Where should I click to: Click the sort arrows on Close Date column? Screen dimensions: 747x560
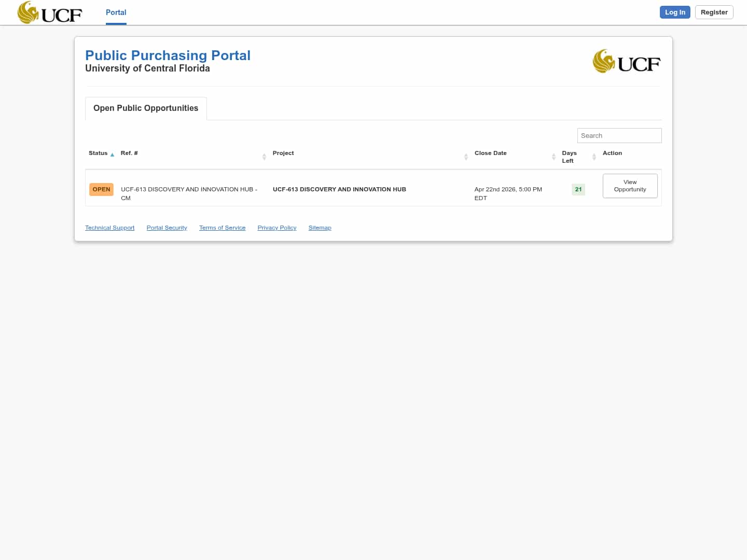tap(554, 157)
